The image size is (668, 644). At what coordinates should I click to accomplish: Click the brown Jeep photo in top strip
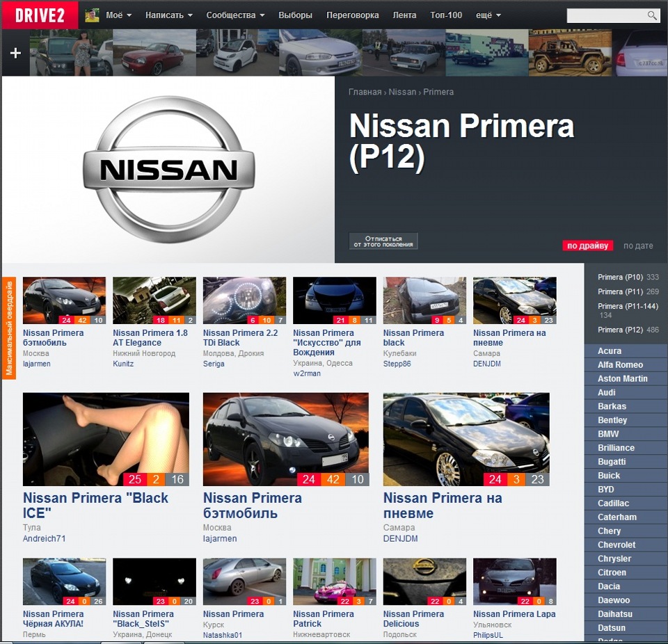click(570, 53)
